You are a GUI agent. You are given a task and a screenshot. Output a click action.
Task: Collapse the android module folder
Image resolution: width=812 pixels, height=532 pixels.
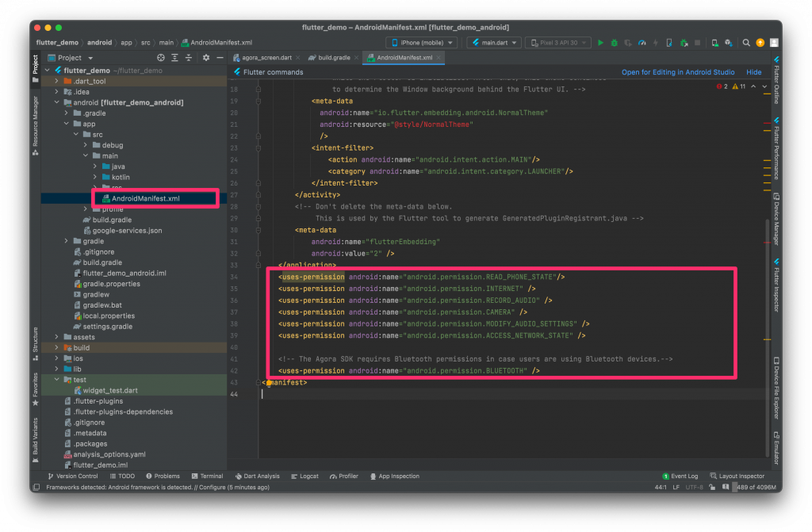(56, 102)
